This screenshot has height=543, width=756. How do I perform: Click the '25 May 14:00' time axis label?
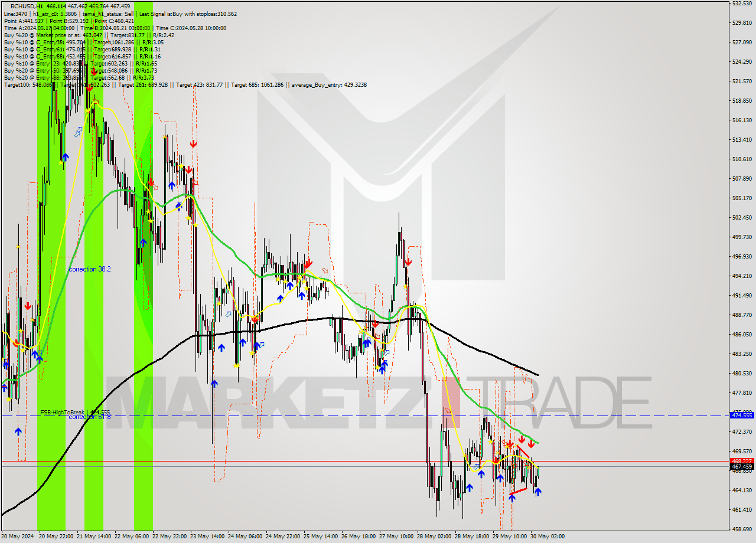coord(321,537)
